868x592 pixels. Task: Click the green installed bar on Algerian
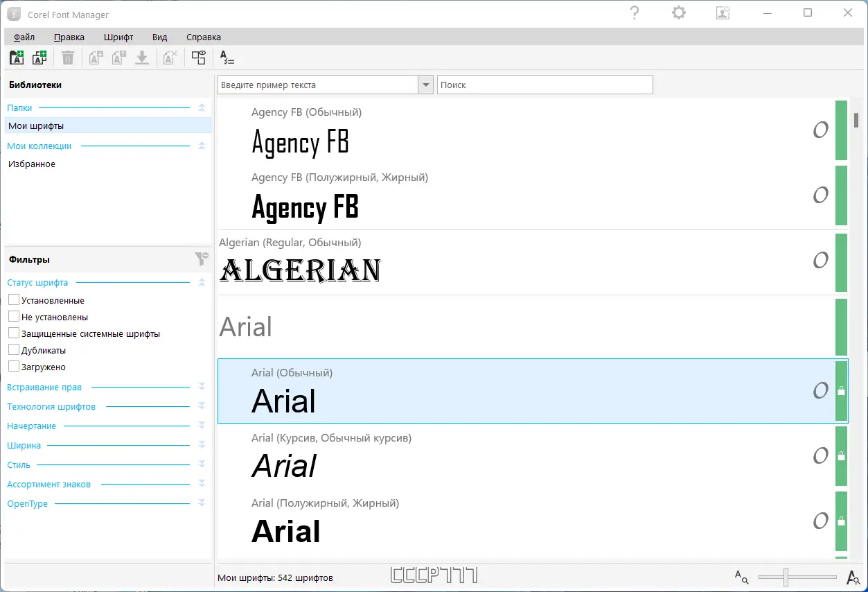pyautogui.click(x=841, y=263)
